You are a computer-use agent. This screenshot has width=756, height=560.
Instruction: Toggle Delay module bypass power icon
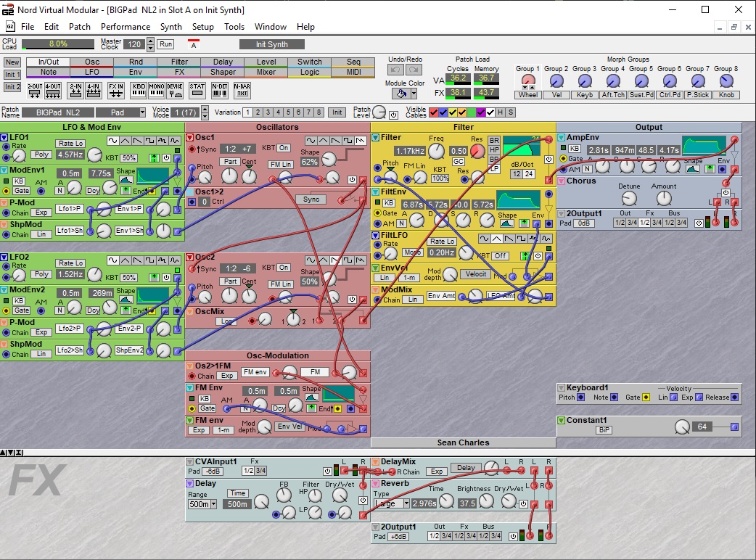tap(363, 501)
